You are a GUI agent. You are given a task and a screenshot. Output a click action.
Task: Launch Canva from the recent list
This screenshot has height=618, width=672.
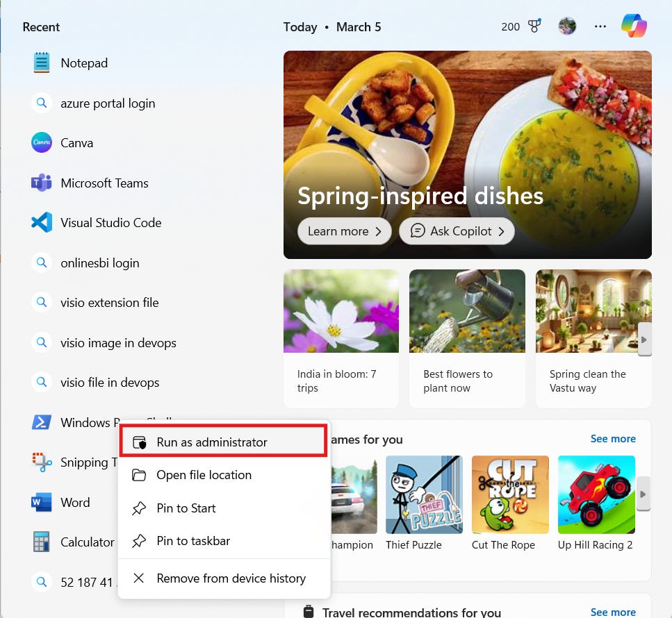tap(76, 142)
